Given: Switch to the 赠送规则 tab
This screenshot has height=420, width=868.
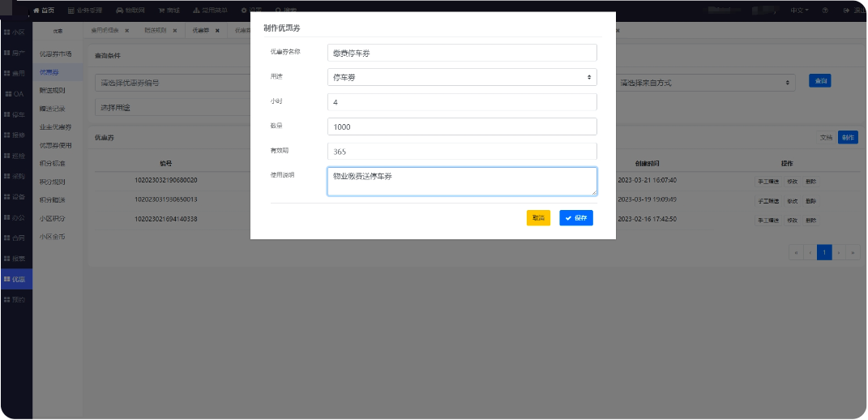Looking at the screenshot, I should pos(155,31).
